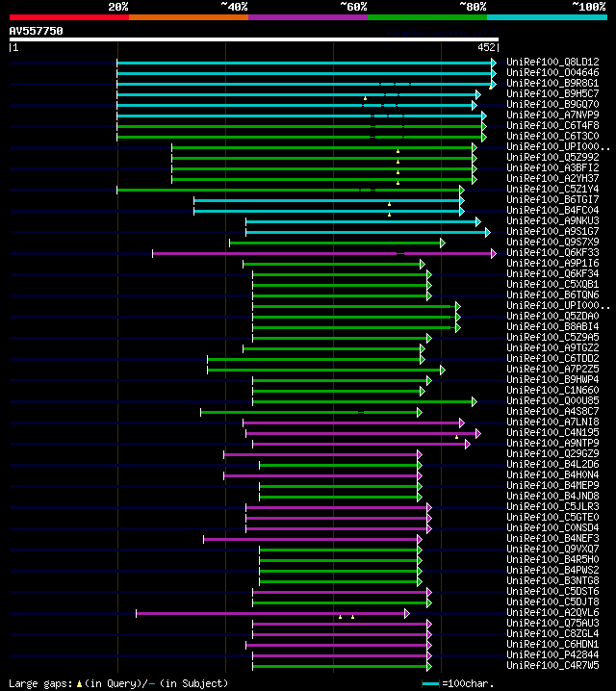Click the UniRef100_Q6KF34 label
The image size is (616, 691).
552,273
